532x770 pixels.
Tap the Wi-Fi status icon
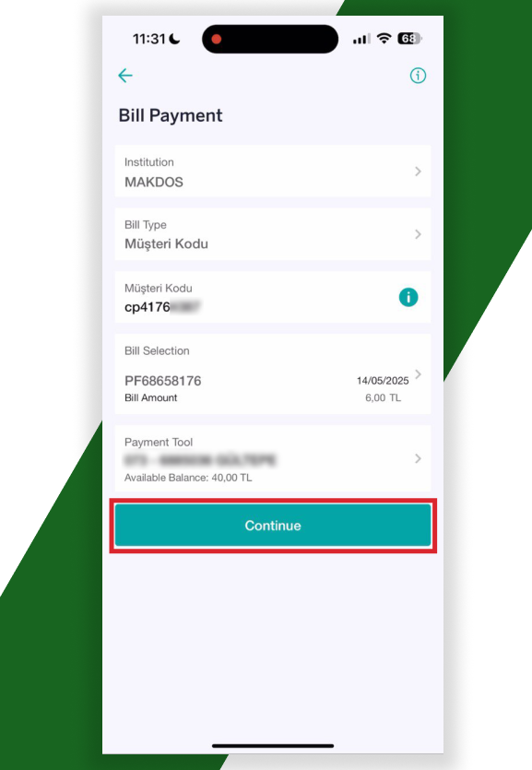384,39
